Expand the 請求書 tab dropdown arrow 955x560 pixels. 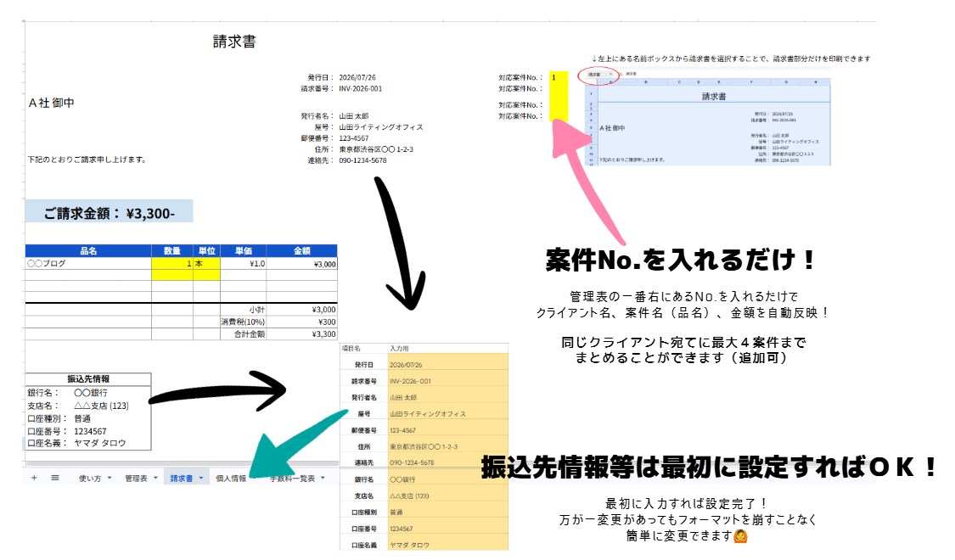(201, 478)
